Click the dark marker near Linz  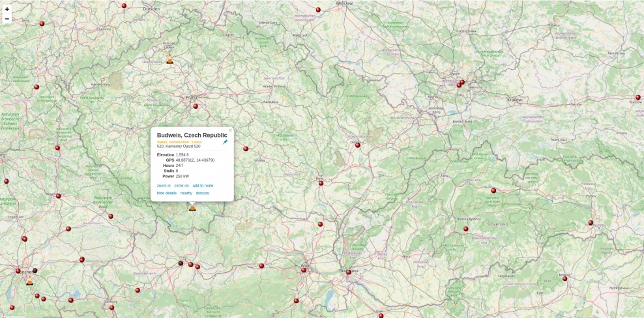click(181, 263)
